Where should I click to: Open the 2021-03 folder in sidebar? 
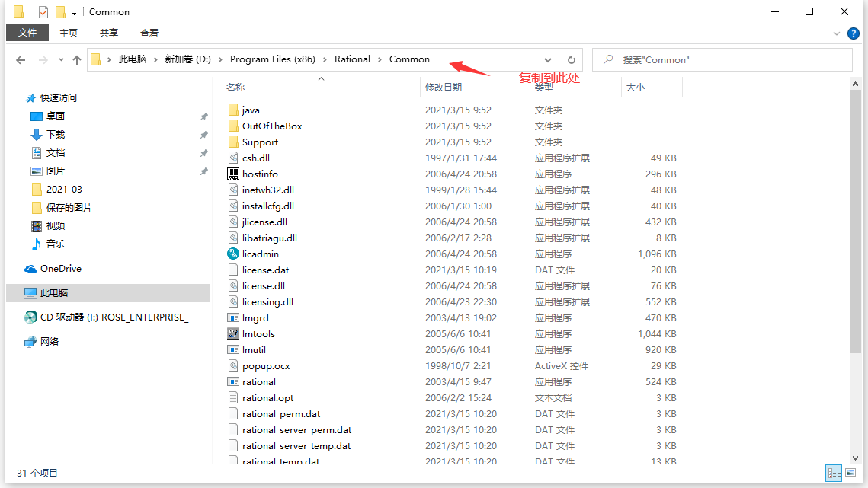56,190
